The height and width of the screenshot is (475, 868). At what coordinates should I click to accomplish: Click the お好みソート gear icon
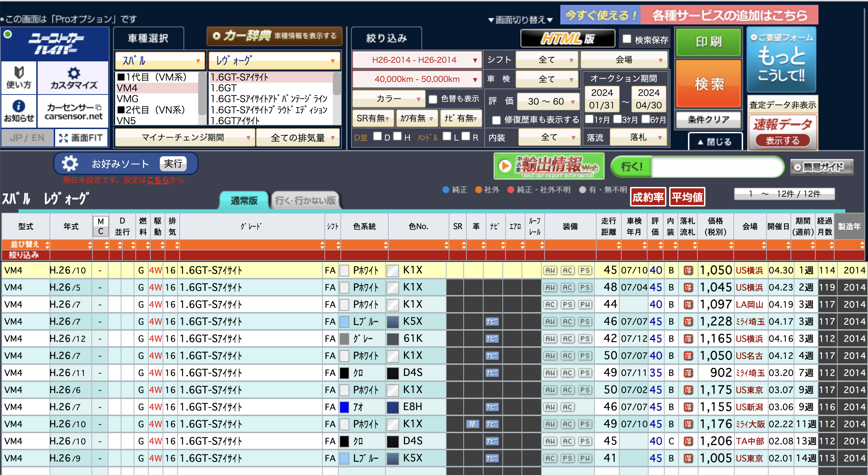click(70, 163)
